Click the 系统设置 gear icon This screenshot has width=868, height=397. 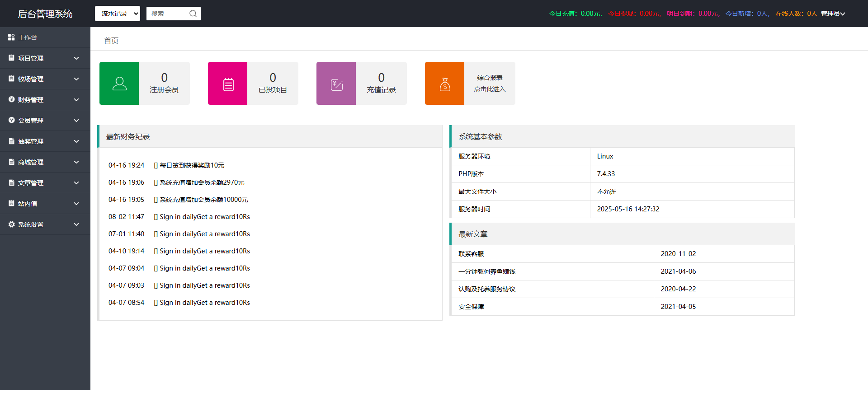(11, 224)
